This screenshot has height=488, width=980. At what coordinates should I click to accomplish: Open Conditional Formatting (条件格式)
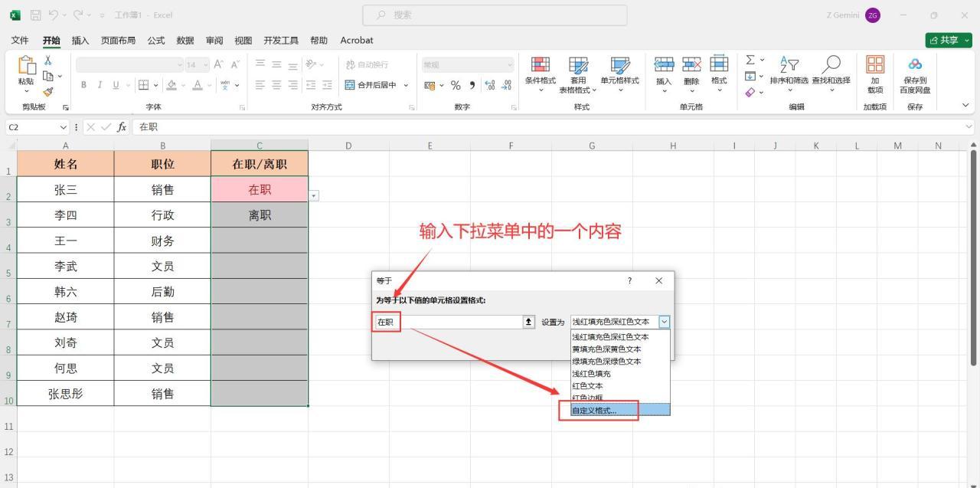[x=541, y=74]
